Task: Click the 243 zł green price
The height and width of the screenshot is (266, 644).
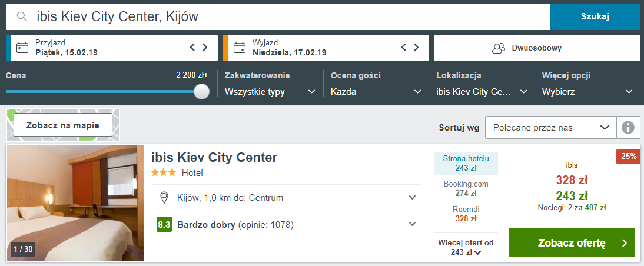Action: [572, 195]
